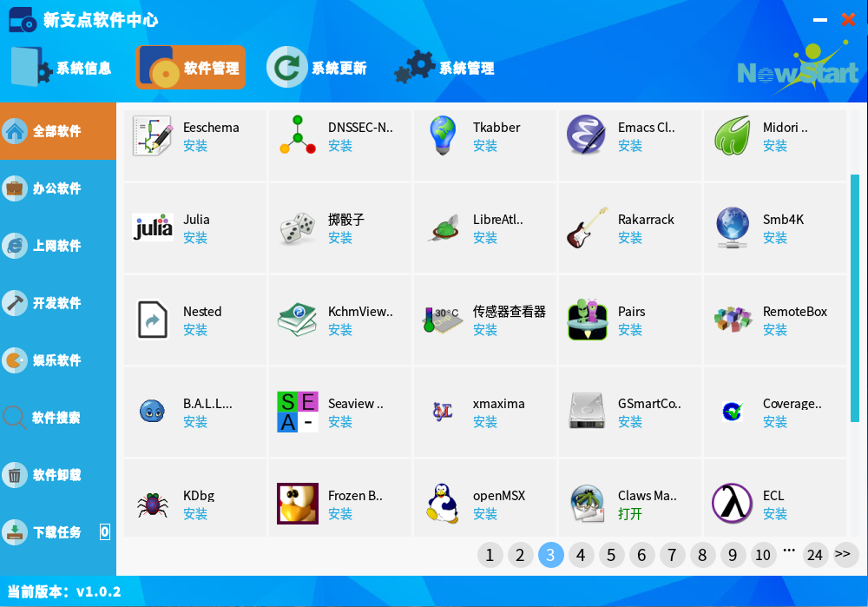Click the Frozen Bubble penguin icon
Viewport: 868px width, 607px height.
[x=298, y=504]
